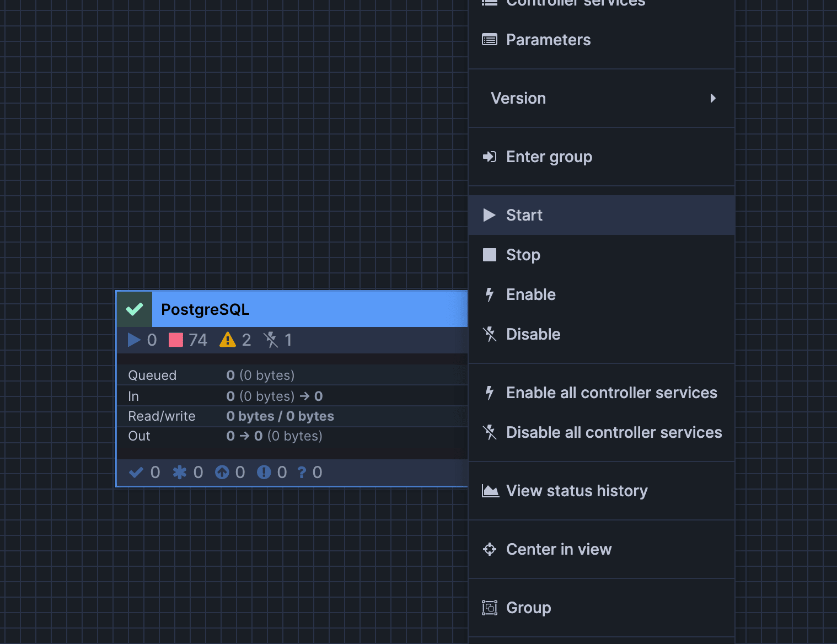The image size is (837, 644).
Task: Select the PostgreSQL process group title
Action: 205,309
